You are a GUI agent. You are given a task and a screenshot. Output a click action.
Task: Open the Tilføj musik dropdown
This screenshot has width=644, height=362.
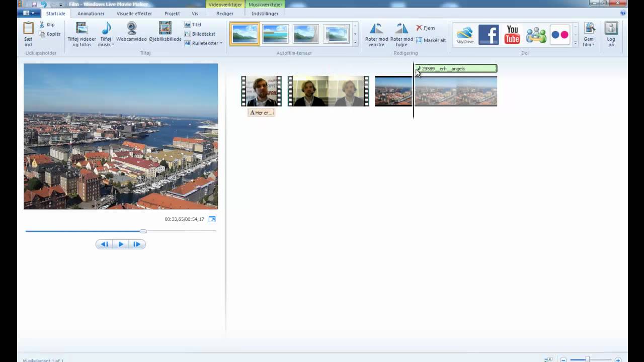106,34
